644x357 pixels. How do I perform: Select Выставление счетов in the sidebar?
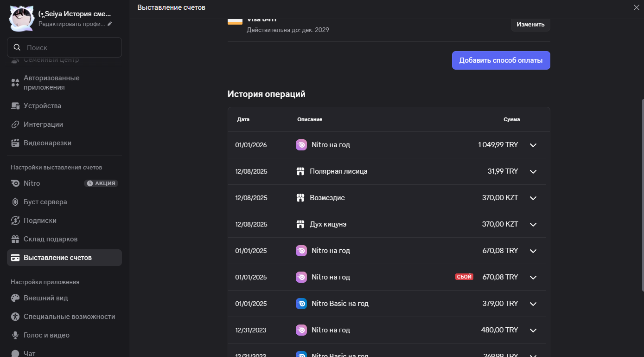click(64, 258)
